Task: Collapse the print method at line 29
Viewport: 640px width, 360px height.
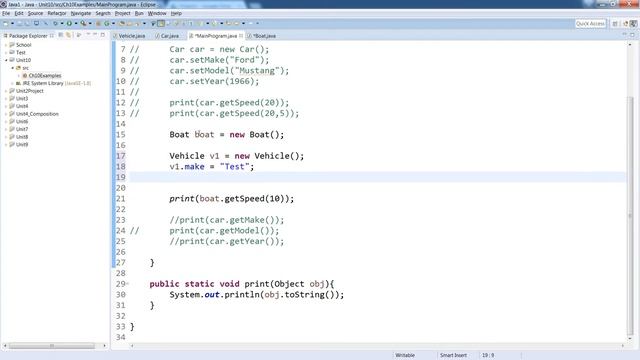Action: point(127,284)
